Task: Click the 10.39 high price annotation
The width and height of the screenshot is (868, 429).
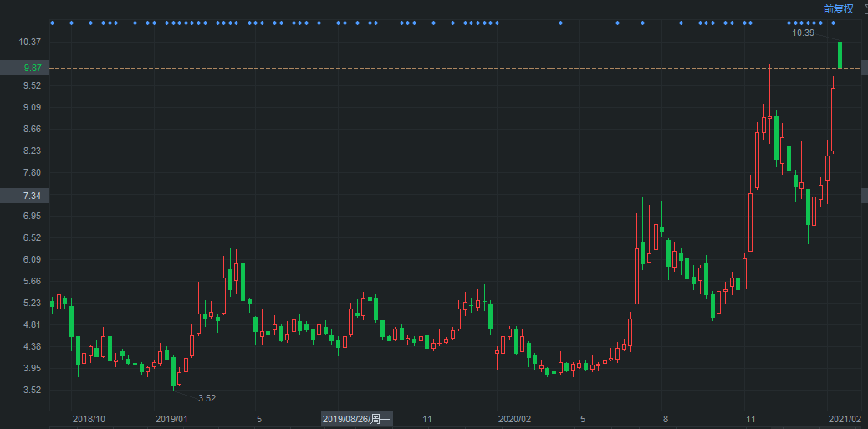Action: point(804,33)
